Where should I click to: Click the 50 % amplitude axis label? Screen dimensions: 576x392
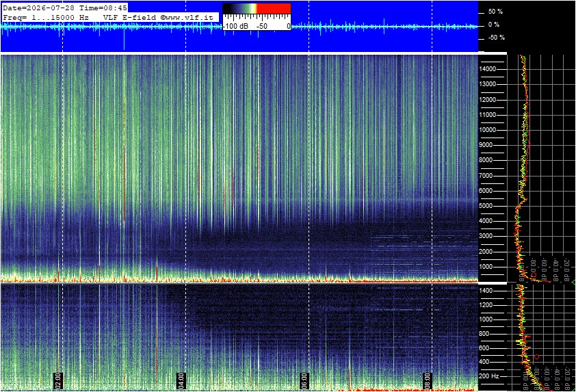coord(495,12)
